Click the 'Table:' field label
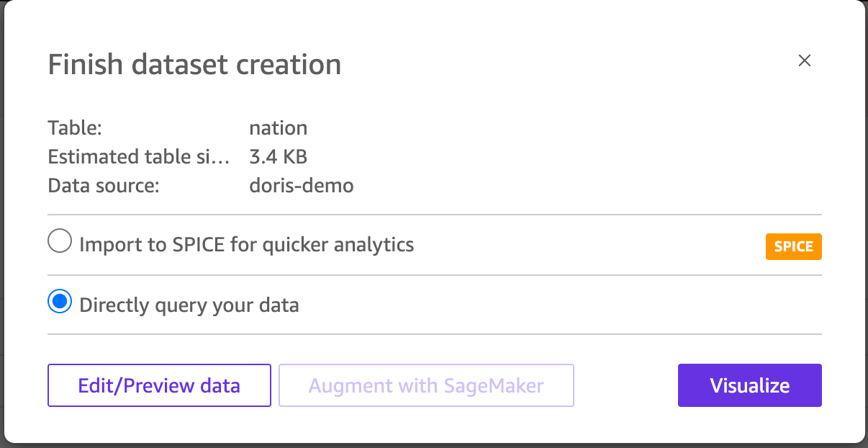The width and height of the screenshot is (868, 448). [75, 128]
